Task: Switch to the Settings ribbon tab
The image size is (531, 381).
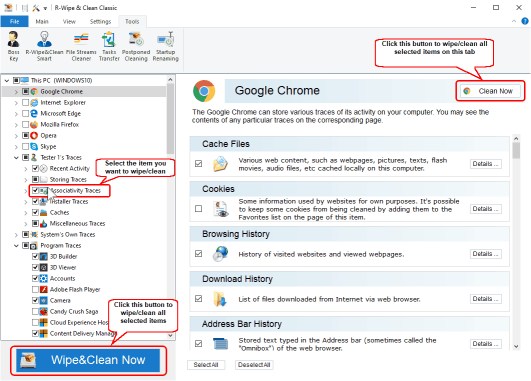Action: (x=100, y=21)
